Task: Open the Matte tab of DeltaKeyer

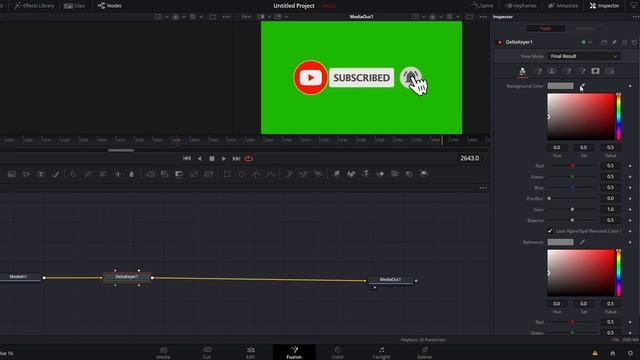Action: pyautogui.click(x=552, y=71)
